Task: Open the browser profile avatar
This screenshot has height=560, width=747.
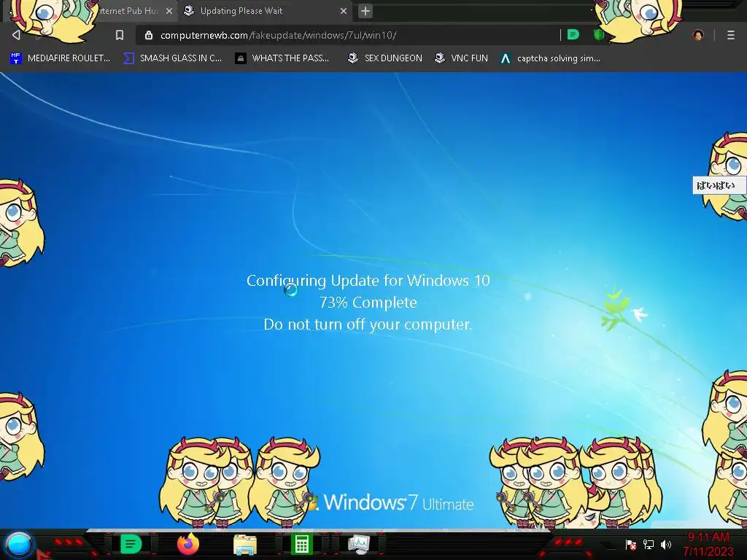Action: click(x=698, y=35)
